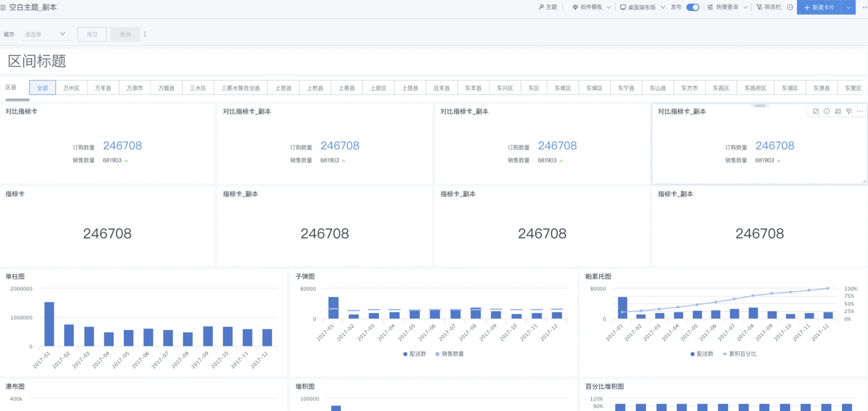Click the 空白主题_副本 dashboard title
The image size is (868, 411).
[x=33, y=7]
